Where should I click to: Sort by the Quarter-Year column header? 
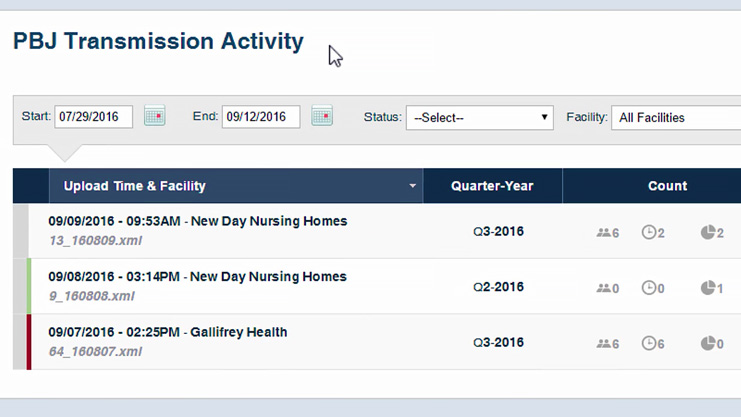click(x=492, y=186)
